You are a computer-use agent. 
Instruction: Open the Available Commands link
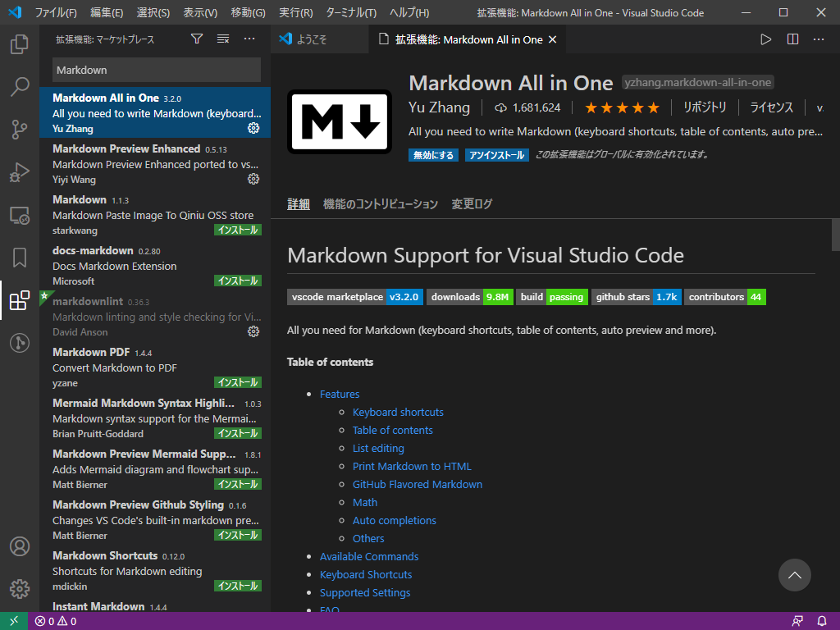point(369,557)
